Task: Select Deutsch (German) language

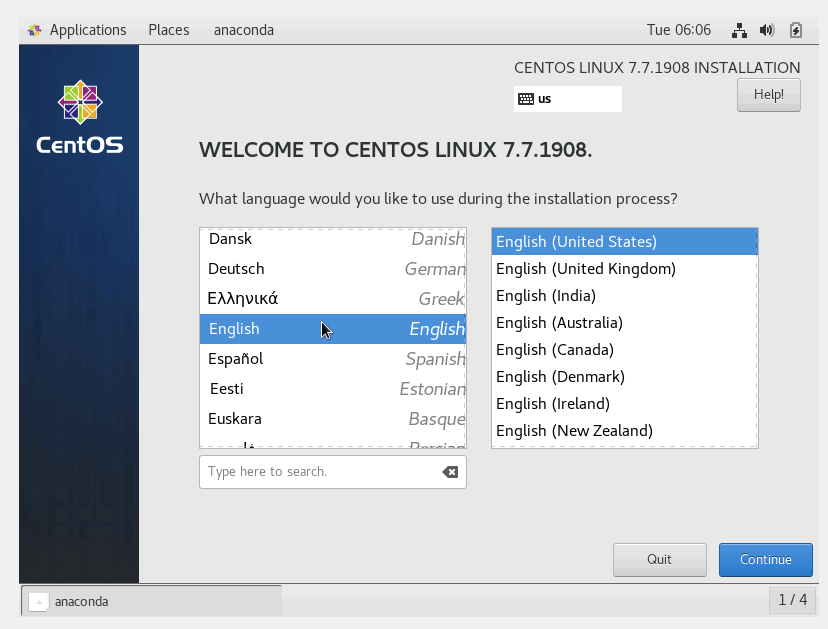Action: [x=333, y=269]
